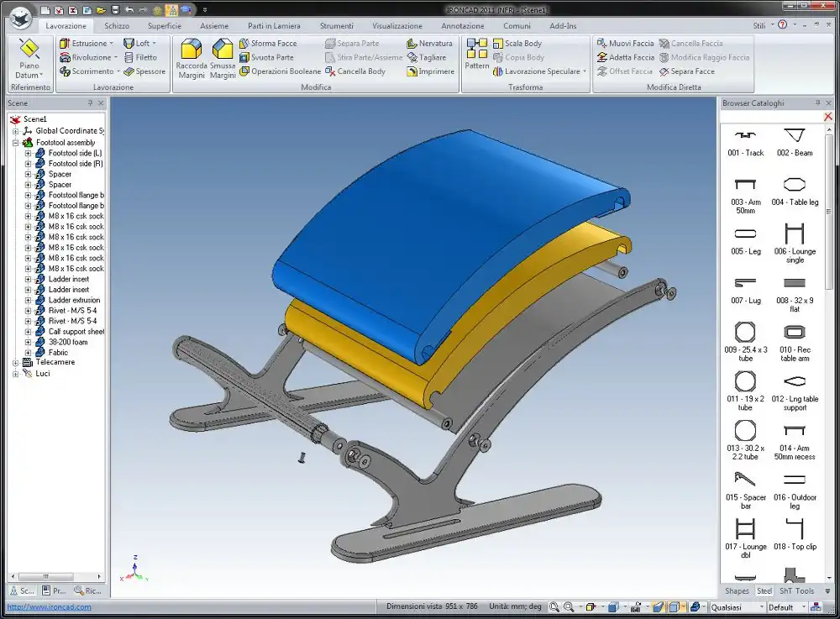Open the Parti in Lamiera tab

(274, 26)
